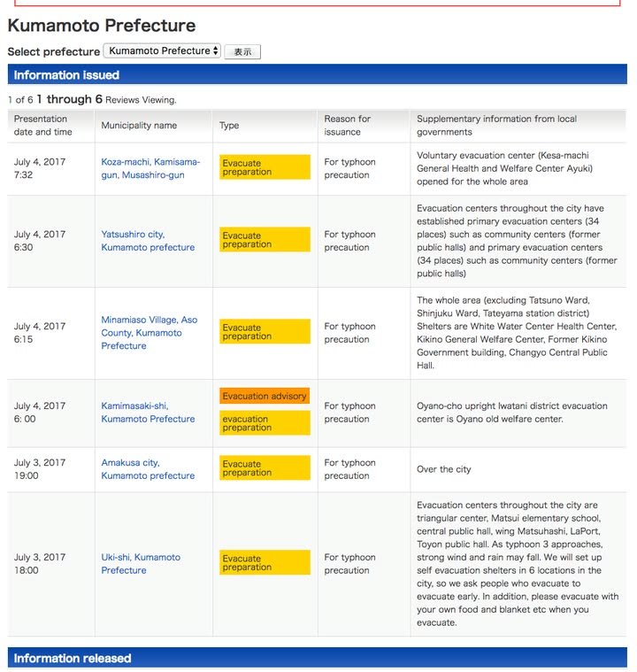The width and height of the screenshot is (637, 672).
Task: Open the Select prefecture dropdown
Action: 162,51
